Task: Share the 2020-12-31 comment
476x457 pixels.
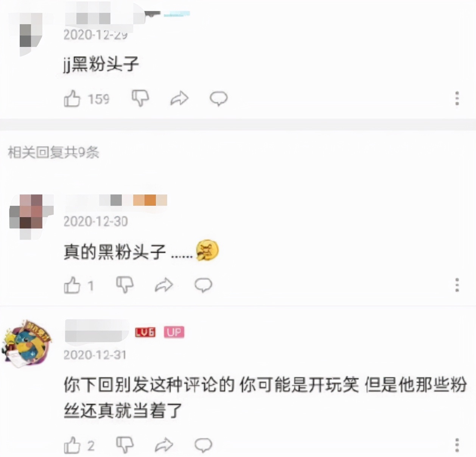Action: [164, 445]
